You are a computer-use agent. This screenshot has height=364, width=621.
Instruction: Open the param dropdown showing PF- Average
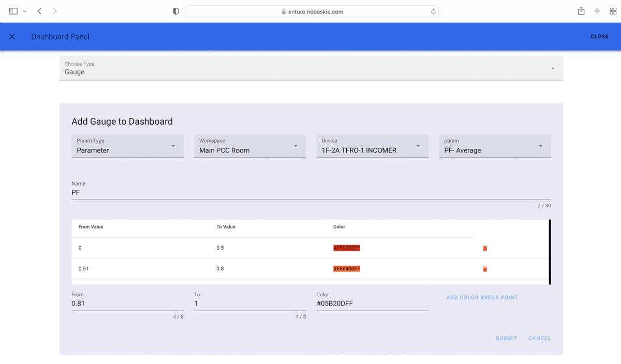coord(541,146)
